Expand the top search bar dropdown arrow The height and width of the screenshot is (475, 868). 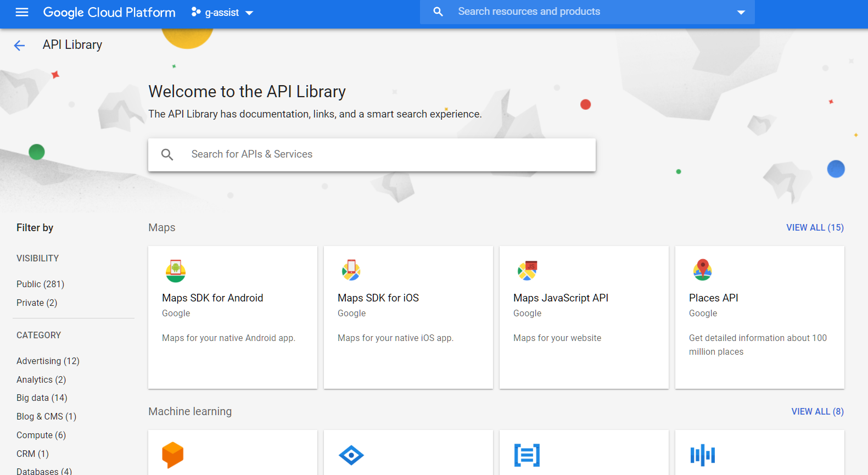741,12
